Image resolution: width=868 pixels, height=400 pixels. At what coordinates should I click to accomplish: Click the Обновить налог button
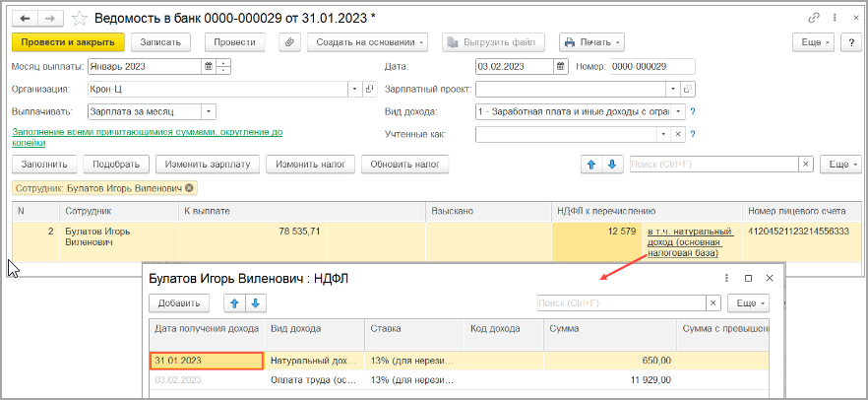(x=405, y=165)
